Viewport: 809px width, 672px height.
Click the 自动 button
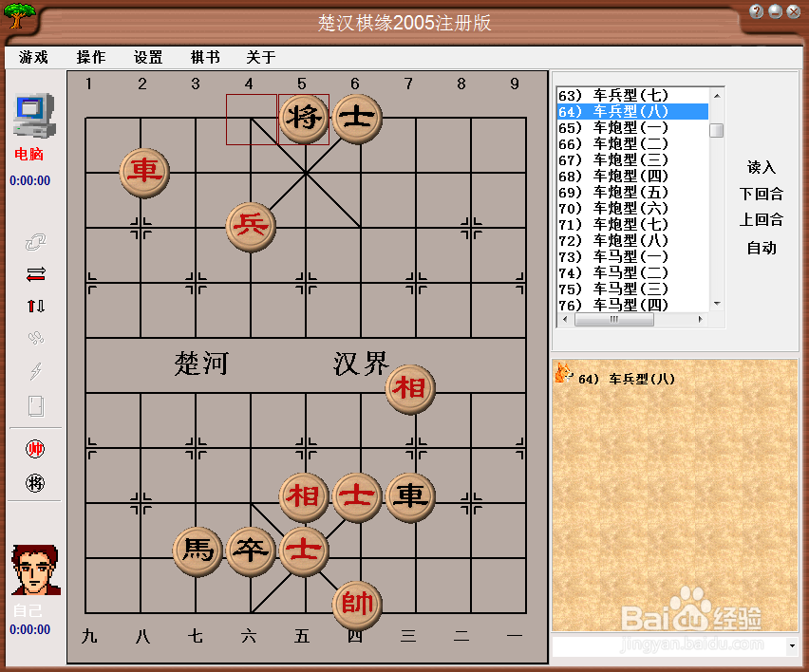[762, 248]
